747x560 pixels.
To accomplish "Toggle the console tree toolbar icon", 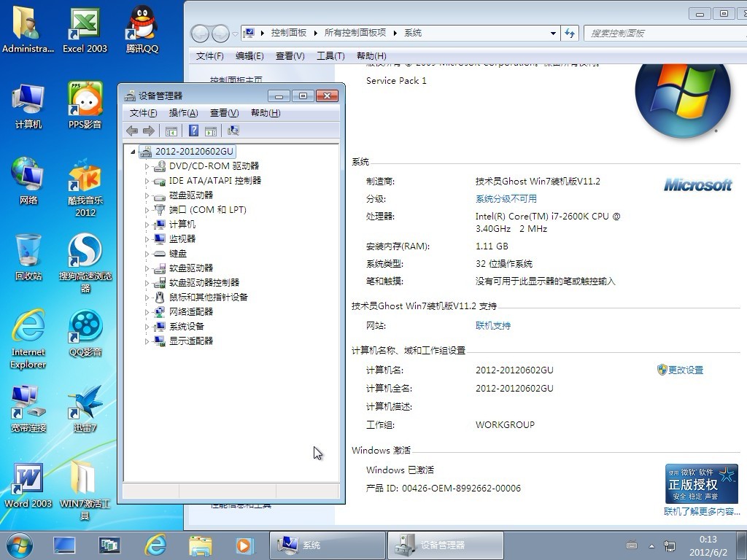I will click(x=171, y=131).
